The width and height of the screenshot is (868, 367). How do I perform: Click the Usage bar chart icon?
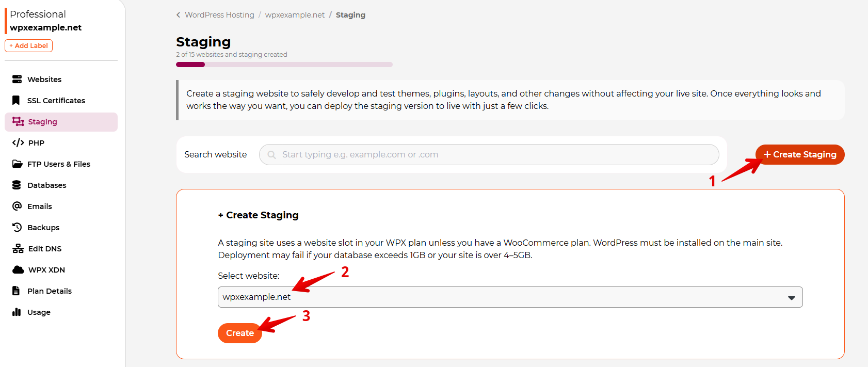[x=17, y=312]
